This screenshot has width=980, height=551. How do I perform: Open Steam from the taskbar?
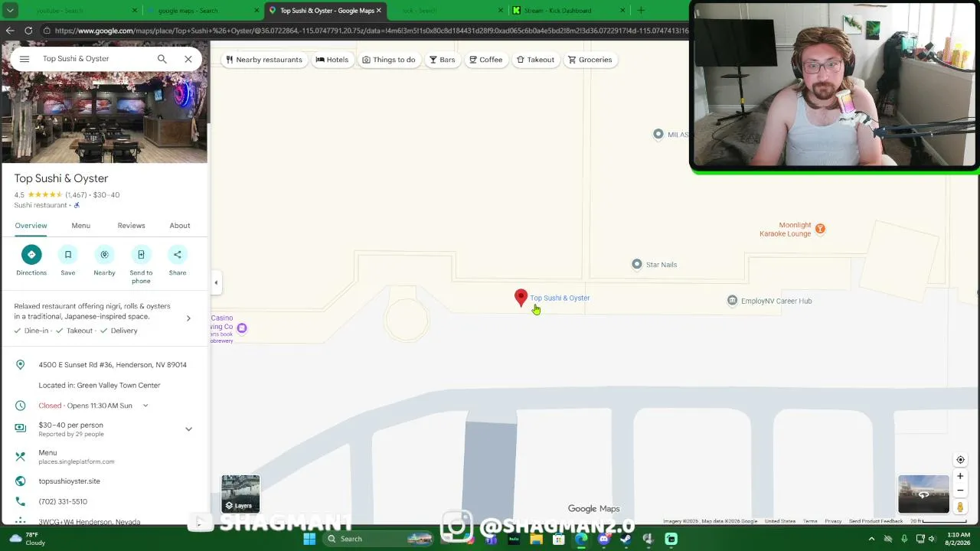[x=626, y=539]
